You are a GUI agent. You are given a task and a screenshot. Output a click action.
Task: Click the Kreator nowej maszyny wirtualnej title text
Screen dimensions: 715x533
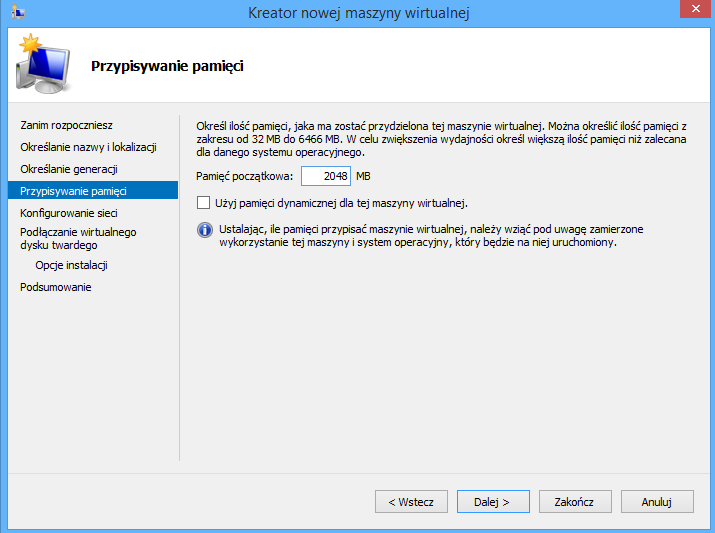point(358,13)
